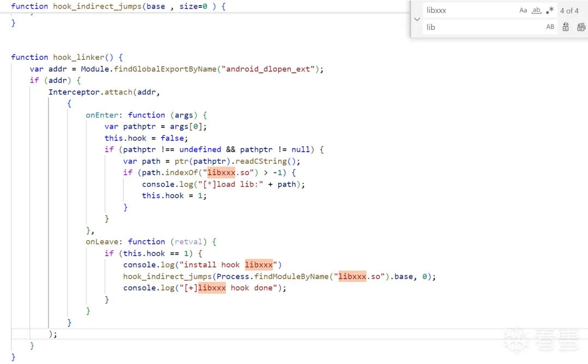This screenshot has height=364, width=588.
Task: Click the '[*]load lib:' console.log line
Action: click(223, 184)
